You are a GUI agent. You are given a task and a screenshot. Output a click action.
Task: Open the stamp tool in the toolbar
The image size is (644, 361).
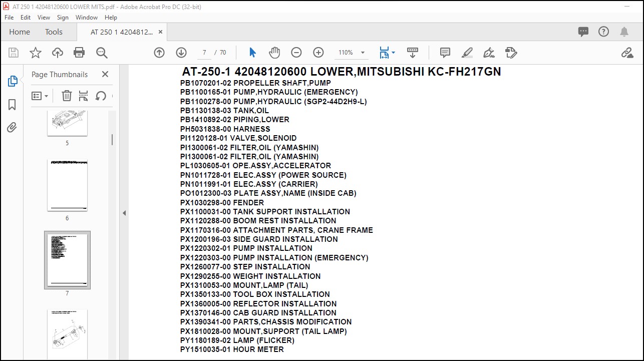point(511,53)
